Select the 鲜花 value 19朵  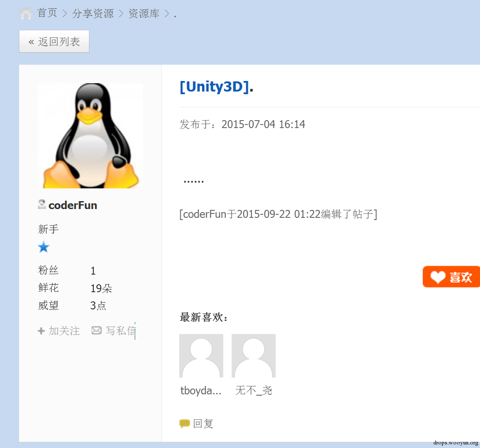[x=101, y=288]
